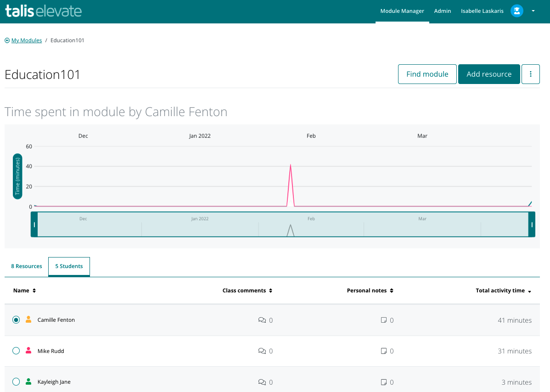Click Kayleigh Jane's personal notes icon

click(384, 382)
